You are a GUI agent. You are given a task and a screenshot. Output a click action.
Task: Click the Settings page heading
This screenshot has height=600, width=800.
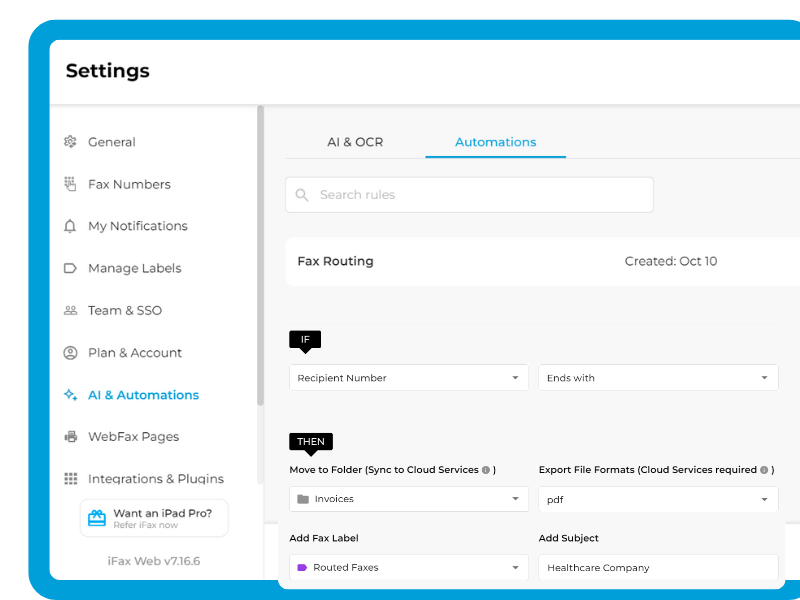[108, 71]
